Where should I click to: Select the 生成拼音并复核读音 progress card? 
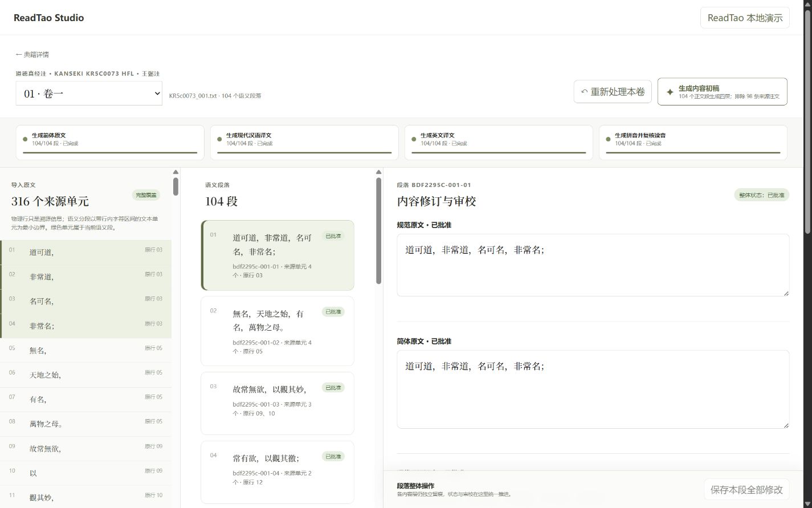pos(693,143)
